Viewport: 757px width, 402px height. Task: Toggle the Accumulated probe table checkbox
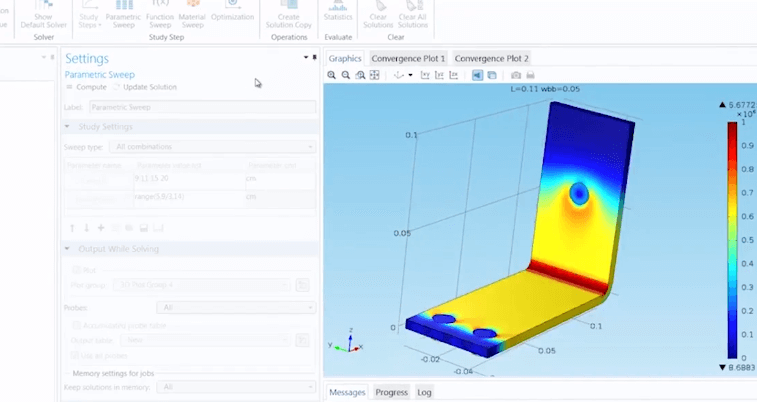[76, 325]
